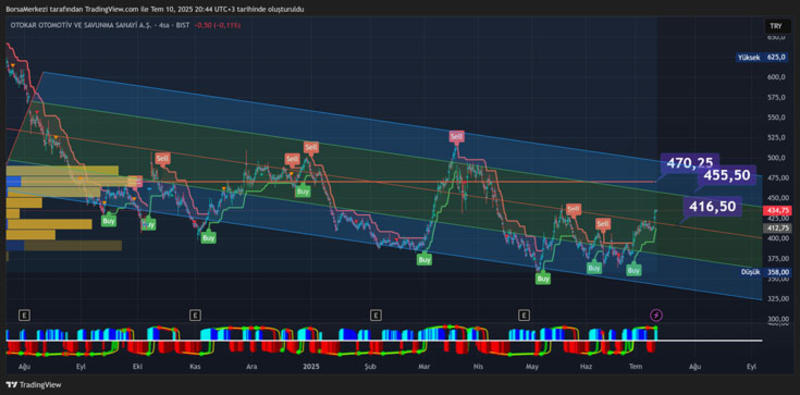The height and width of the screenshot is (395, 800).
Task: Click the TradingView logo at the bottom left
Action: pos(34,384)
